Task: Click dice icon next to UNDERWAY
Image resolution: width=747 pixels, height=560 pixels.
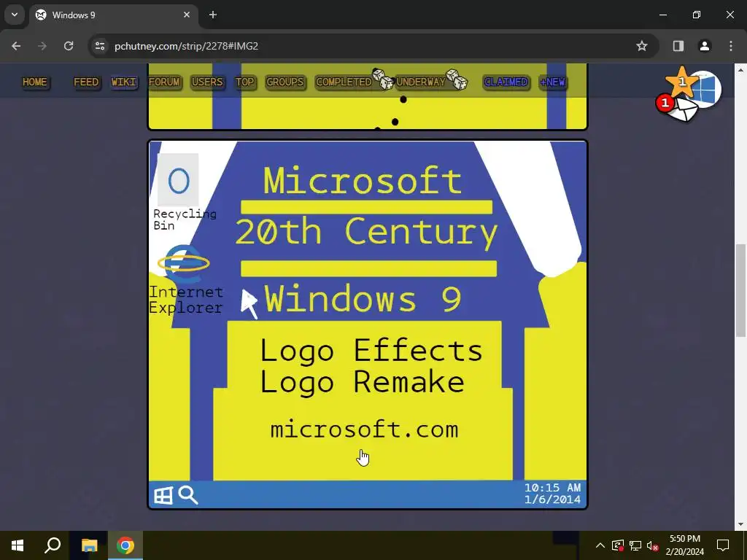Action: [x=457, y=79]
